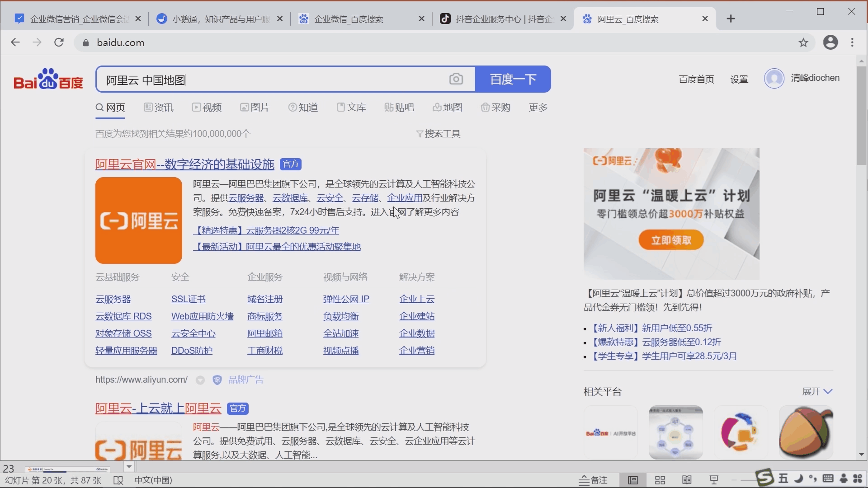Open the 云服务器2核G 99元/年 link
This screenshot has width=868, height=488.
click(266, 230)
